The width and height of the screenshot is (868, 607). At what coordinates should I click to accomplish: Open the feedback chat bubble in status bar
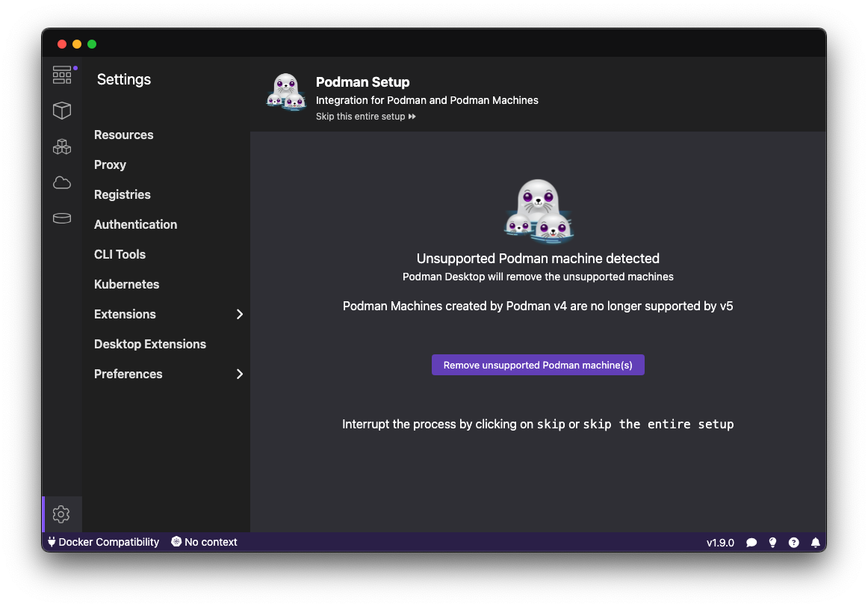[751, 542]
